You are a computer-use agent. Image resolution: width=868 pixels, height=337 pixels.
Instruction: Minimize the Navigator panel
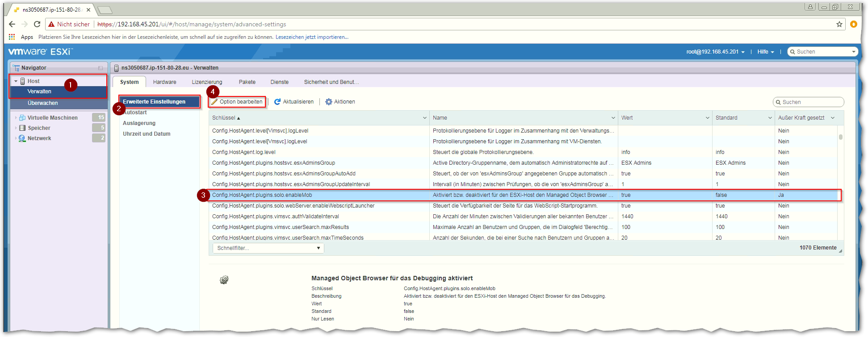(x=101, y=68)
